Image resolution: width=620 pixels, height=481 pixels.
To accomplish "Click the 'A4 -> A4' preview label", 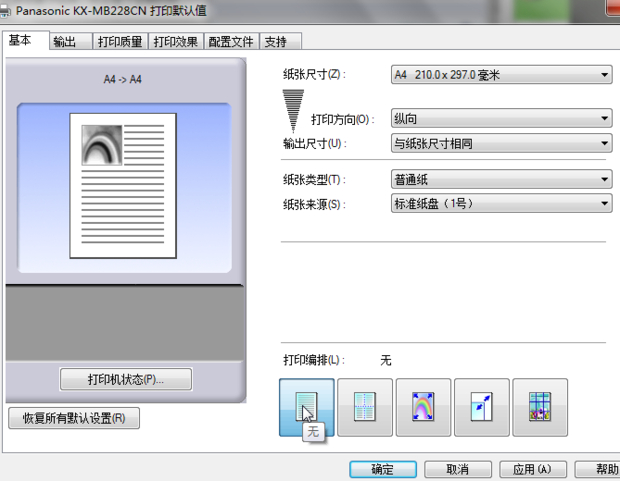I will [123, 80].
